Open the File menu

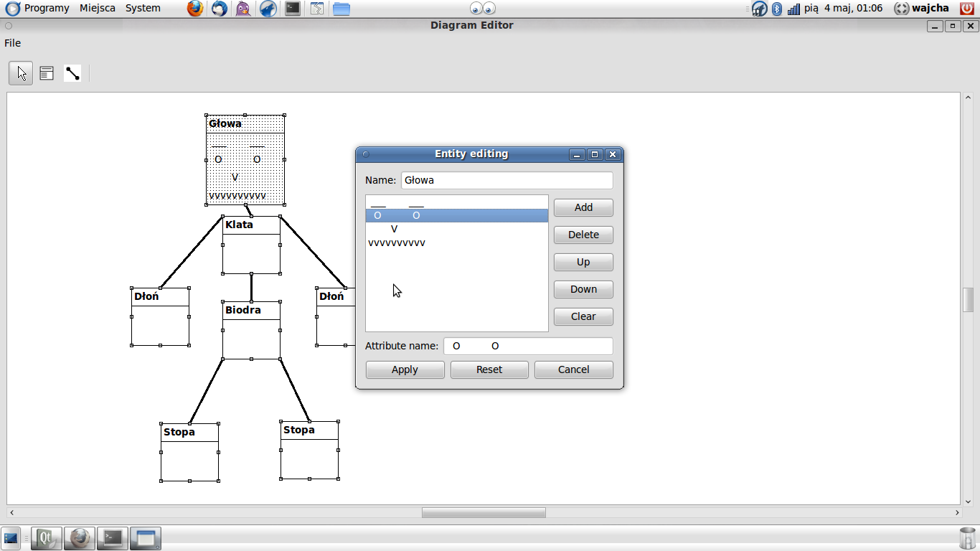click(12, 43)
